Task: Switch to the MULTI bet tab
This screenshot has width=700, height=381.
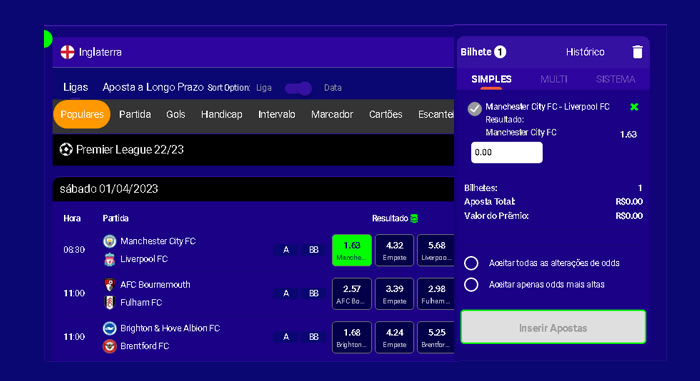Action: pyautogui.click(x=554, y=80)
